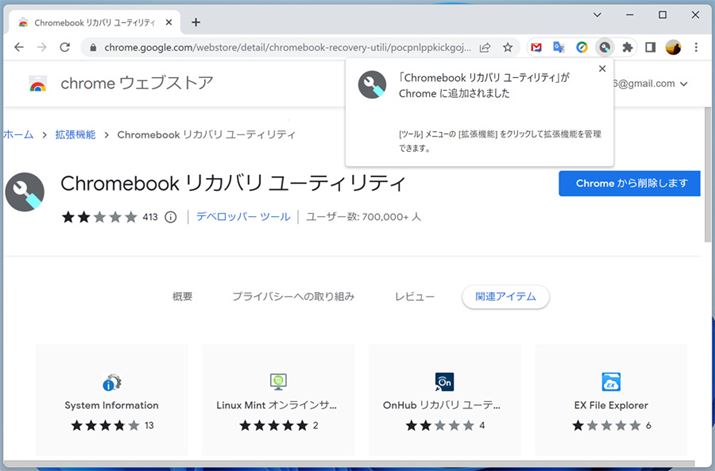This screenshot has height=471, width=715.
Task: Open the Extensions puzzle piece menu
Action: coord(627,47)
